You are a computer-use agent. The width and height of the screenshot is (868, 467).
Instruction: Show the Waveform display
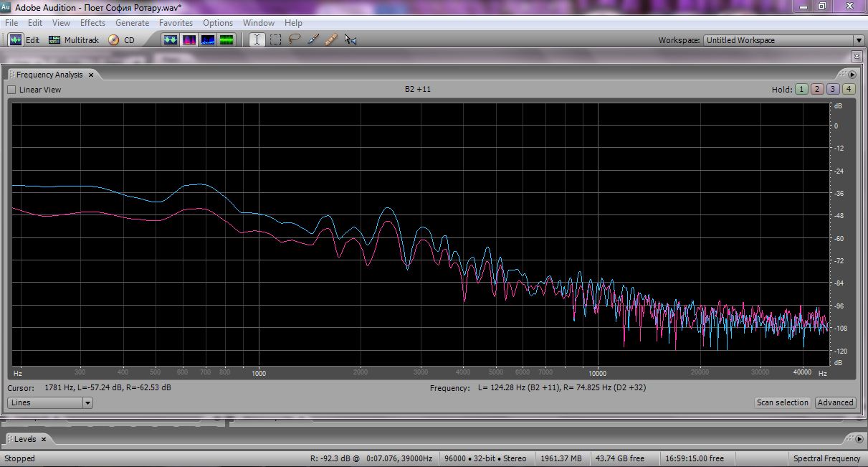point(171,40)
